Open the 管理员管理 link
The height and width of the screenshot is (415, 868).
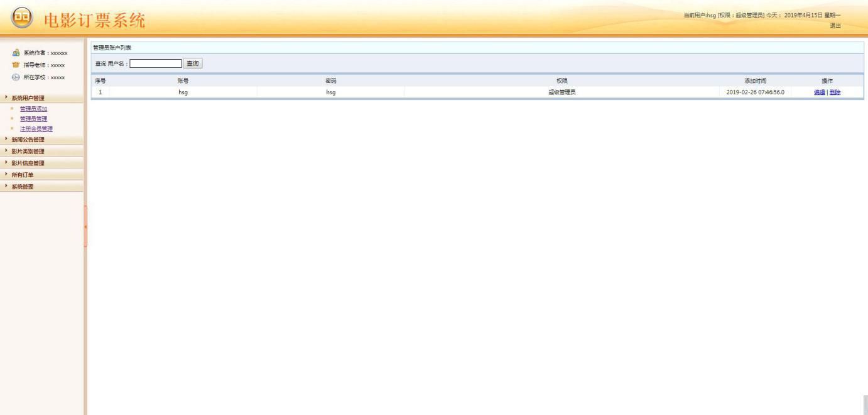pos(33,119)
